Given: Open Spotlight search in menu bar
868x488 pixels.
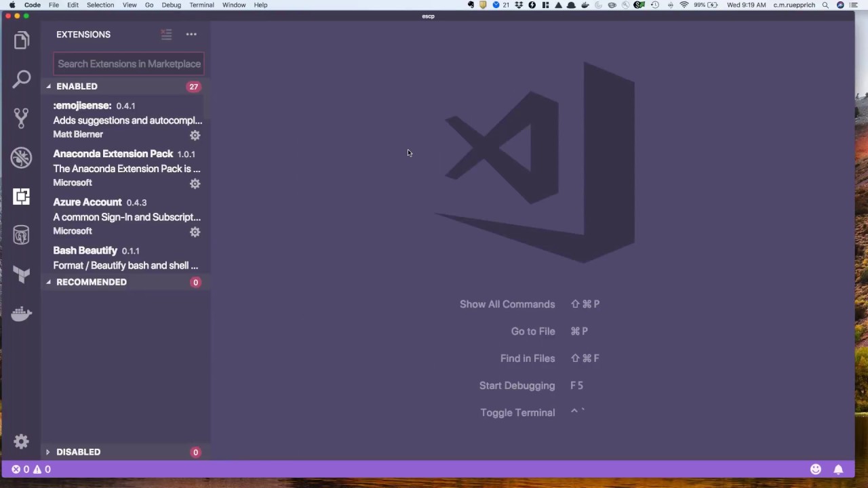Looking at the screenshot, I should (x=825, y=5).
